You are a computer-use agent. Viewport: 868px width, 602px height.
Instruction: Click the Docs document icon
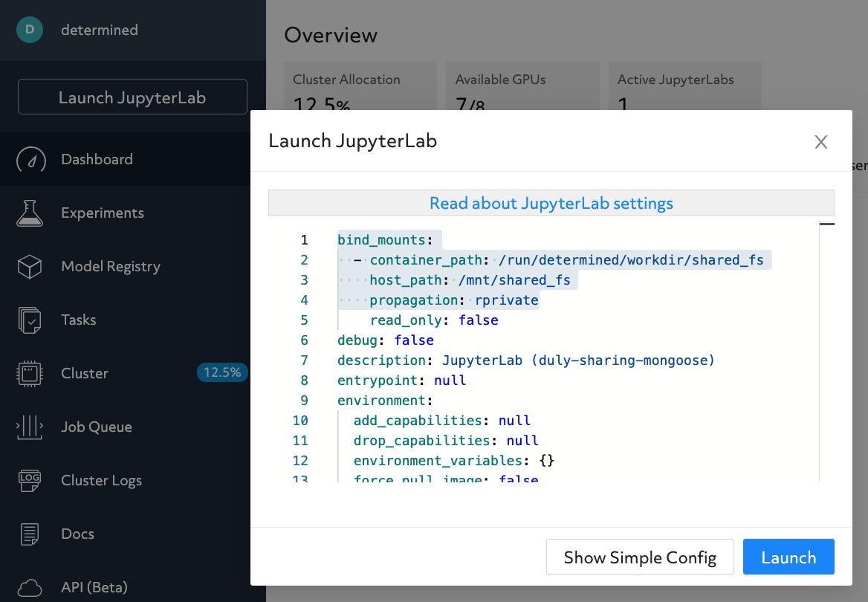coord(29,534)
